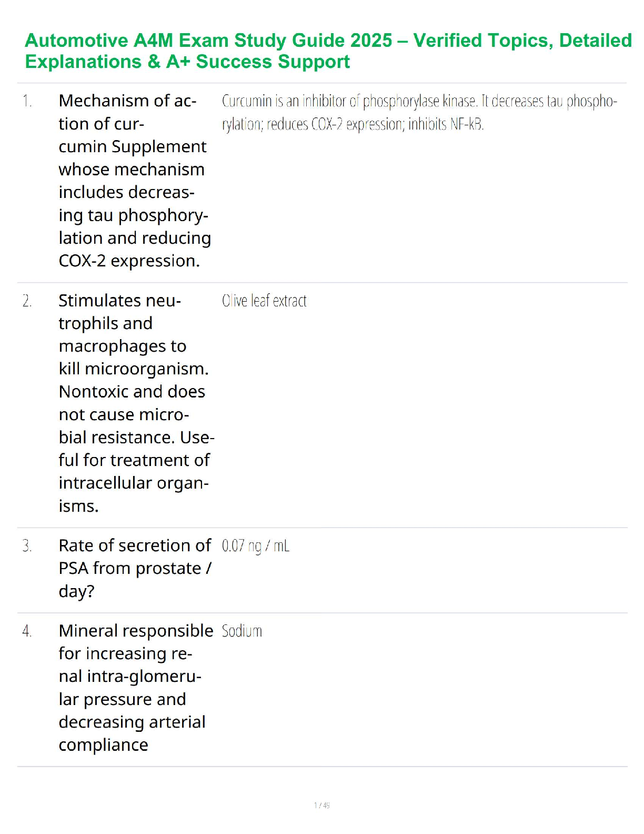Screen dimensions: 644x834
Task: Click the words 'COX-2 expression' in question one
Action: (x=128, y=261)
